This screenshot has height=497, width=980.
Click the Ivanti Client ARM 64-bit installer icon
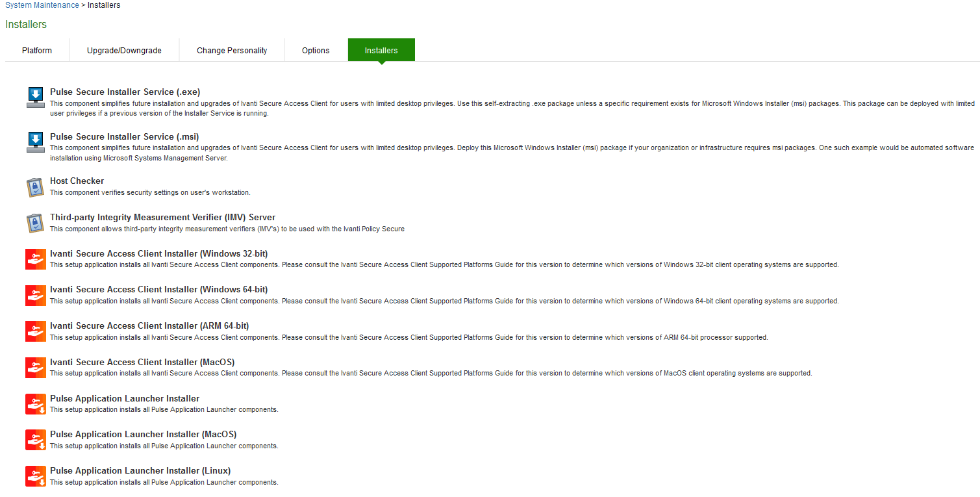coord(35,331)
